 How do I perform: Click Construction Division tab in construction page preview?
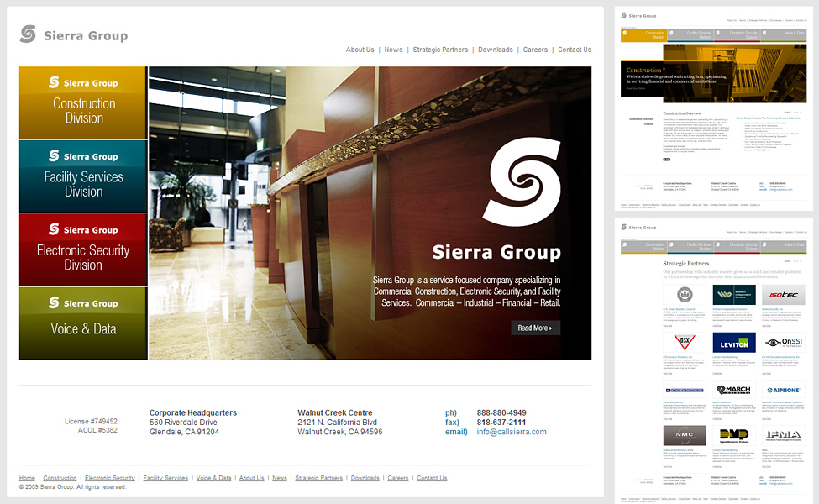[x=643, y=35]
